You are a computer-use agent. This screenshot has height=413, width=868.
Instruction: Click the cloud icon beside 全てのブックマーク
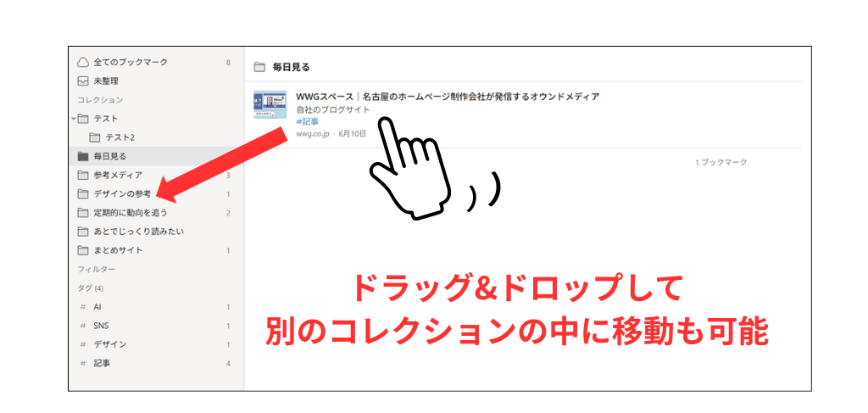point(83,63)
